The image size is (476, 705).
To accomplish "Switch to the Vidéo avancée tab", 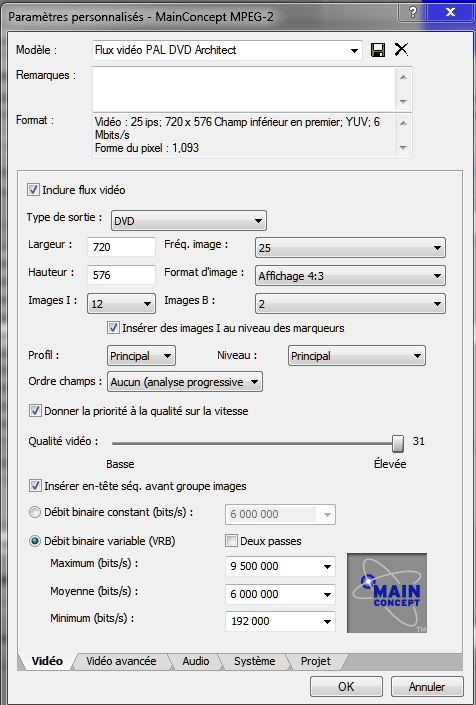I will coord(121,661).
